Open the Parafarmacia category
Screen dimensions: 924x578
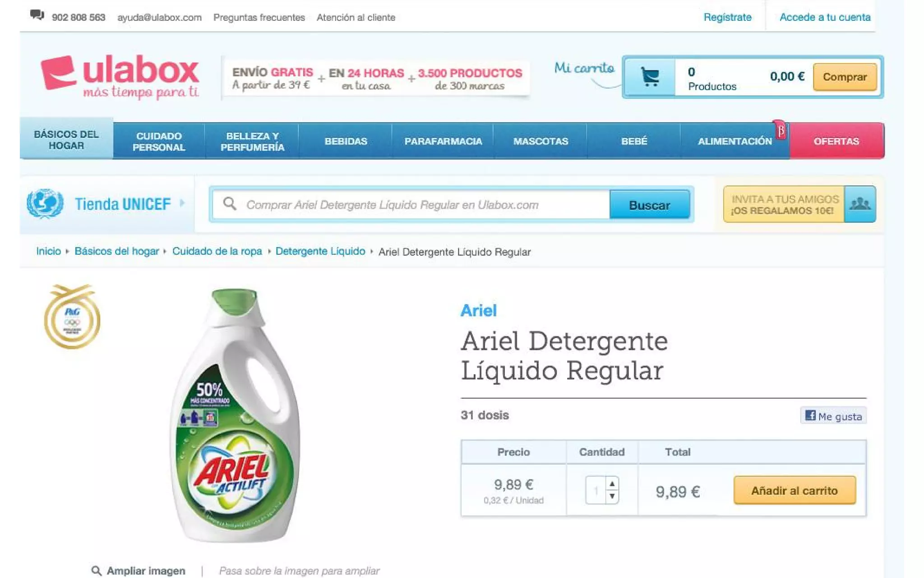coord(443,141)
